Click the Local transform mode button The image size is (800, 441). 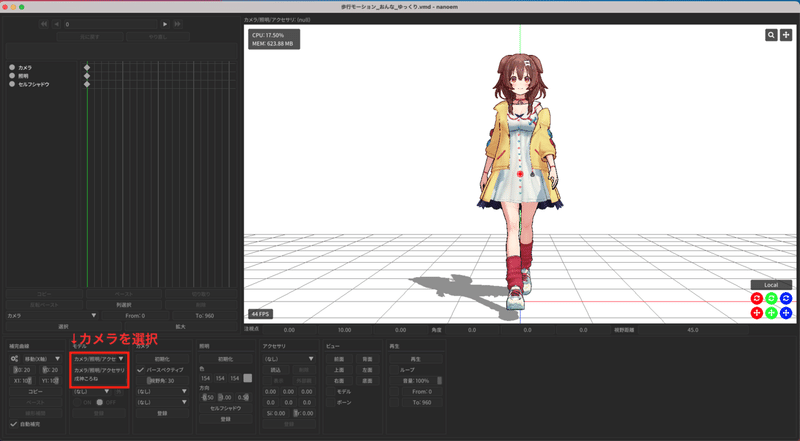pyautogui.click(x=771, y=285)
